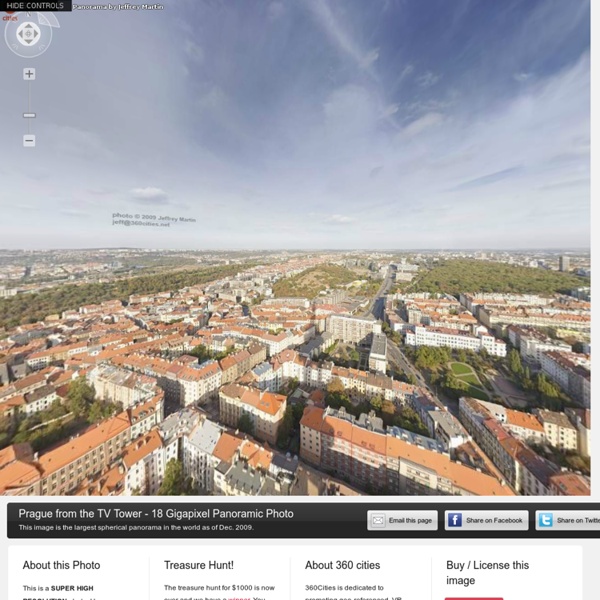
Task: Click the Treasure Hunt! heading
Action: pos(199,565)
